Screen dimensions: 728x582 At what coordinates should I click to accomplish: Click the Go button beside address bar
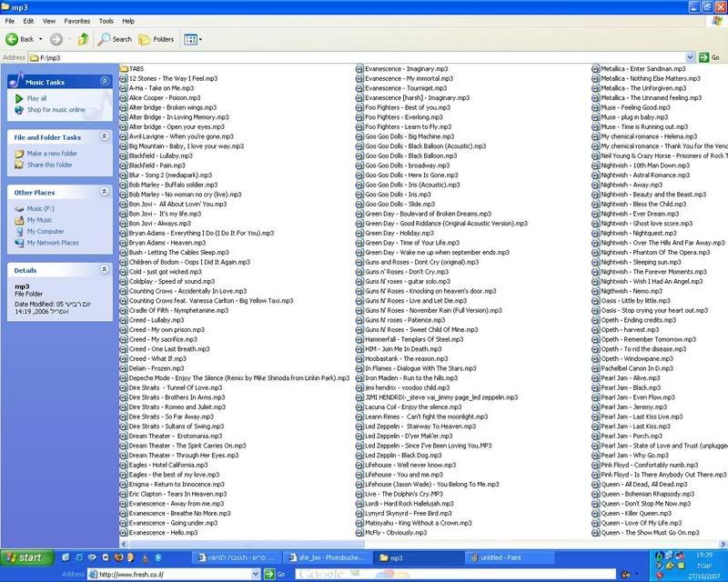click(709, 57)
